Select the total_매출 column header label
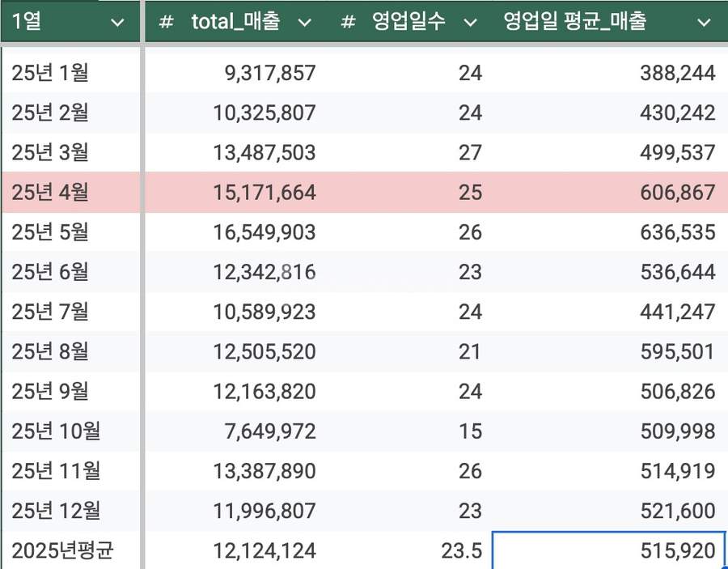This screenshot has height=569, width=728. click(235, 23)
